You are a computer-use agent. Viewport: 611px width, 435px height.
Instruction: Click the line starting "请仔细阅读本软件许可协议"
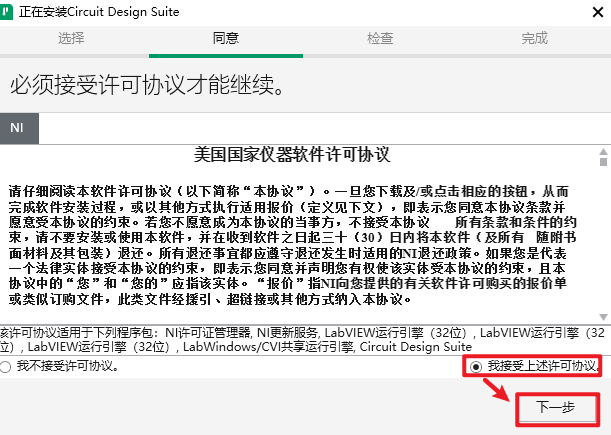coord(289,191)
